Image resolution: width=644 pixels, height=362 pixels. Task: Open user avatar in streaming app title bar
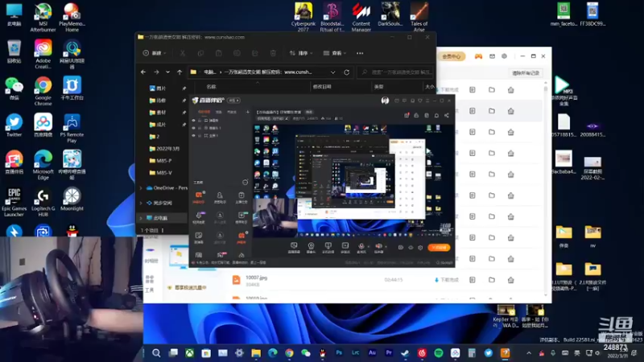385,100
